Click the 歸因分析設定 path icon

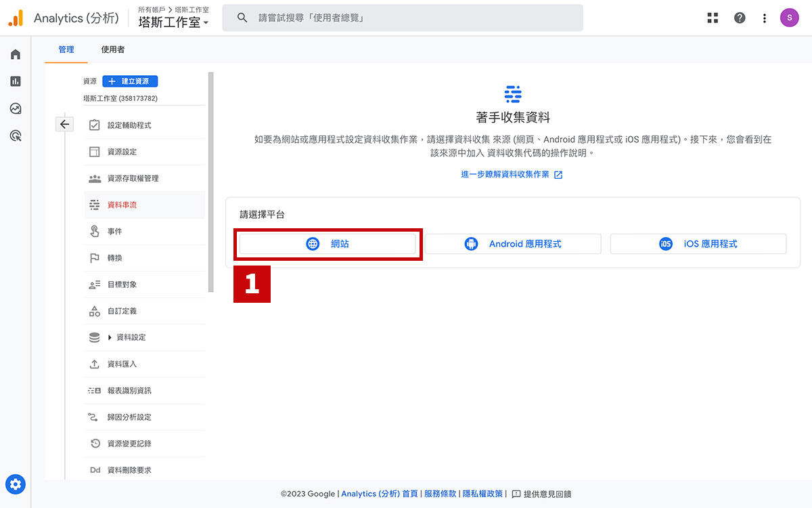93,417
